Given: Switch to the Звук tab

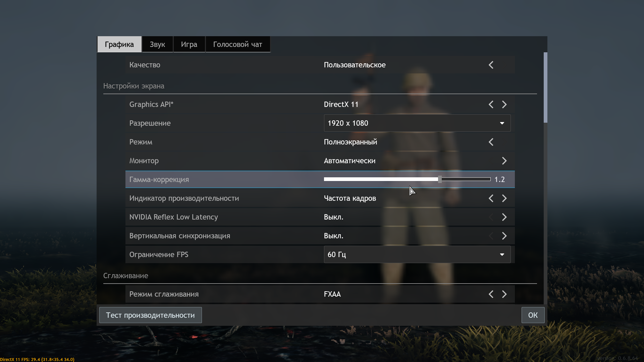Looking at the screenshot, I should point(157,45).
